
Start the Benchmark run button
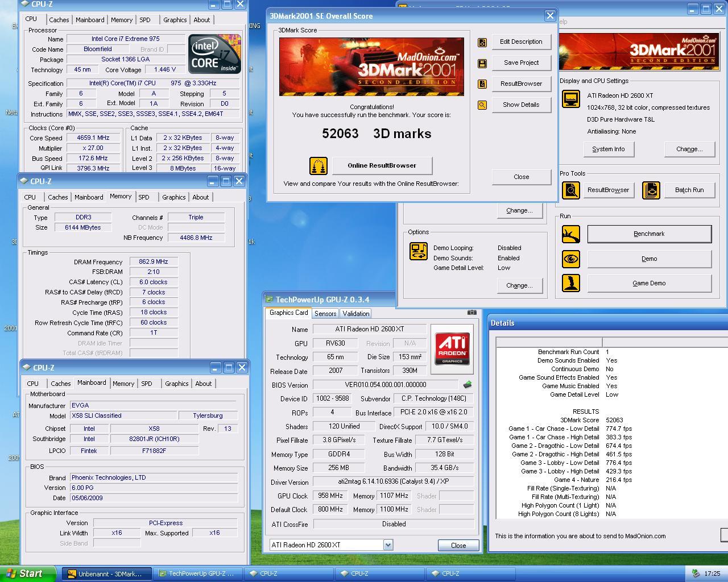tap(649, 234)
